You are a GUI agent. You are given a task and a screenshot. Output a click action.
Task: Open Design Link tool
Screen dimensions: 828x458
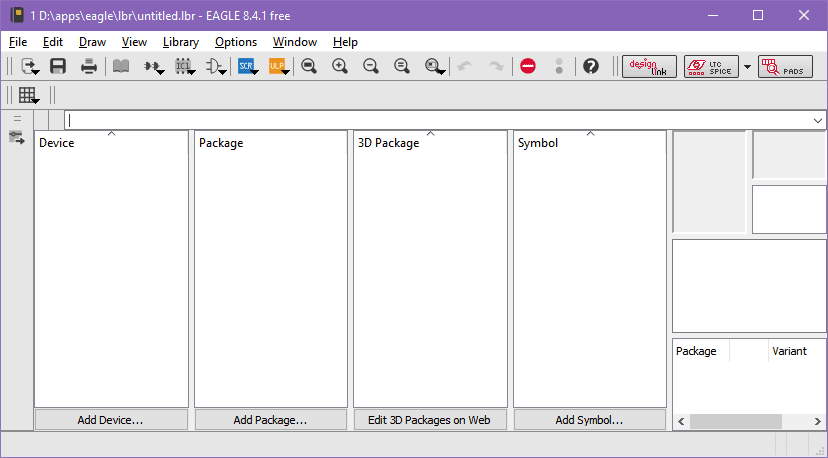649,66
